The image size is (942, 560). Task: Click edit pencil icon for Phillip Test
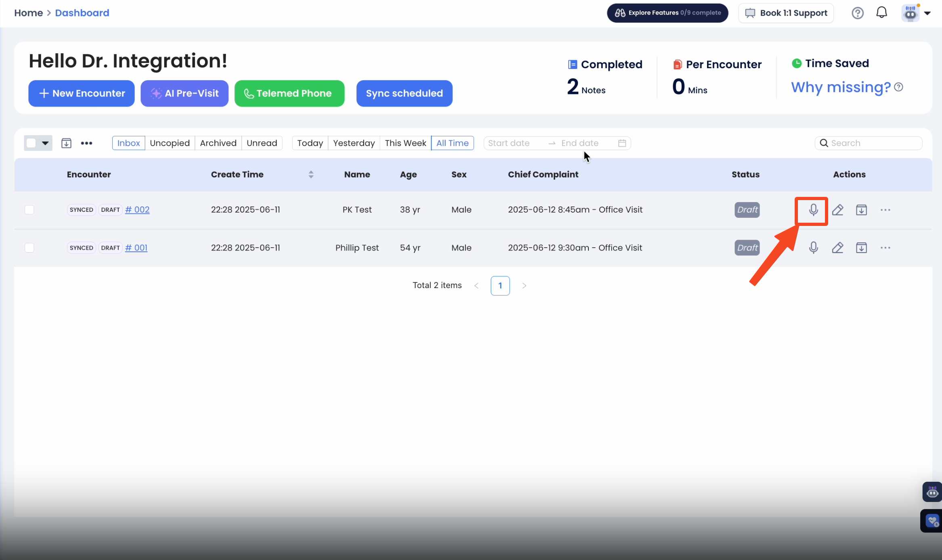[837, 248]
